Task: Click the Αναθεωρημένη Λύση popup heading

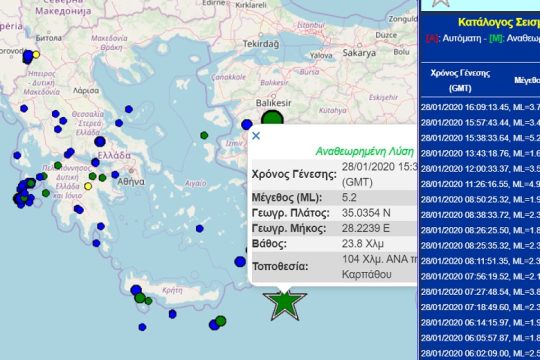Action: coord(365,152)
